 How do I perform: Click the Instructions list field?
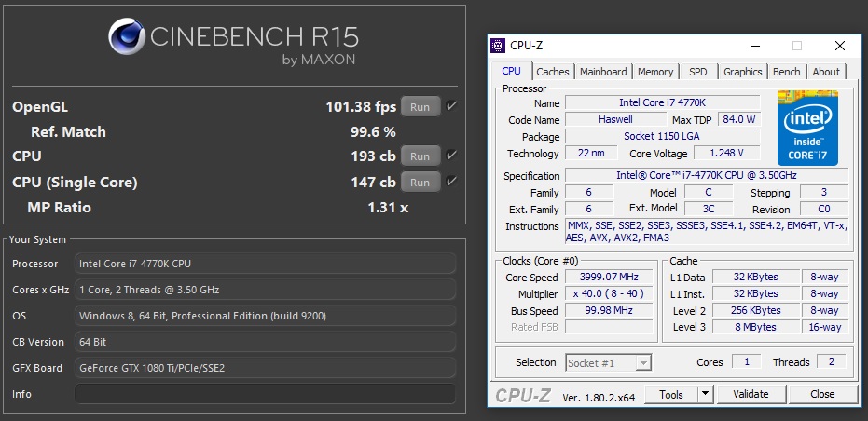click(x=707, y=232)
